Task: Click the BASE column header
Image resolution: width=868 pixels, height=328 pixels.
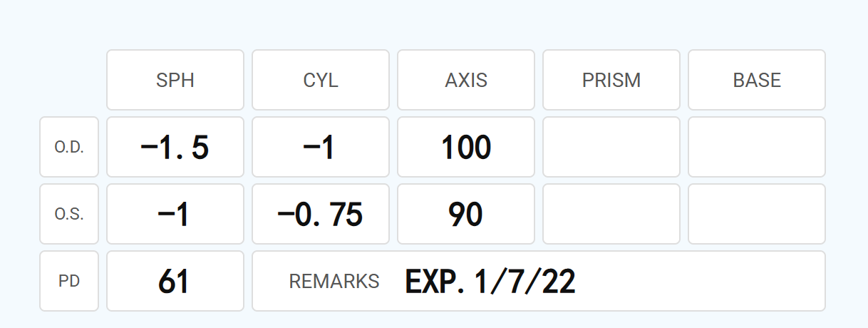Action: pyautogui.click(x=757, y=80)
